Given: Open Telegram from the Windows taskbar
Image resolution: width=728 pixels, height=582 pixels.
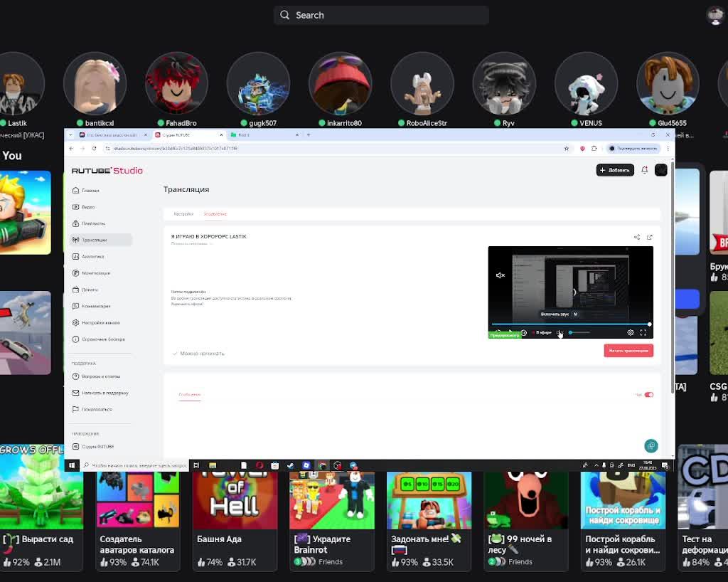Looking at the screenshot, I should tap(353, 465).
